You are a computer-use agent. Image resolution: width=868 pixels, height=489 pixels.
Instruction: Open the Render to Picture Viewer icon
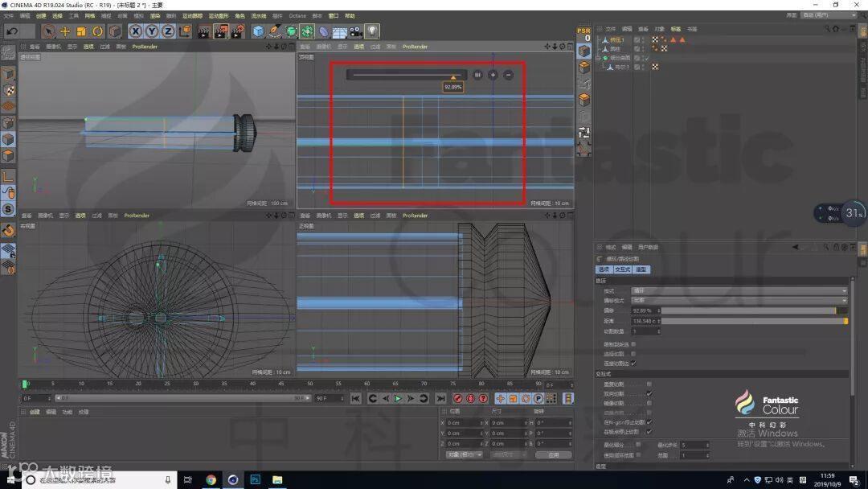coord(221,31)
